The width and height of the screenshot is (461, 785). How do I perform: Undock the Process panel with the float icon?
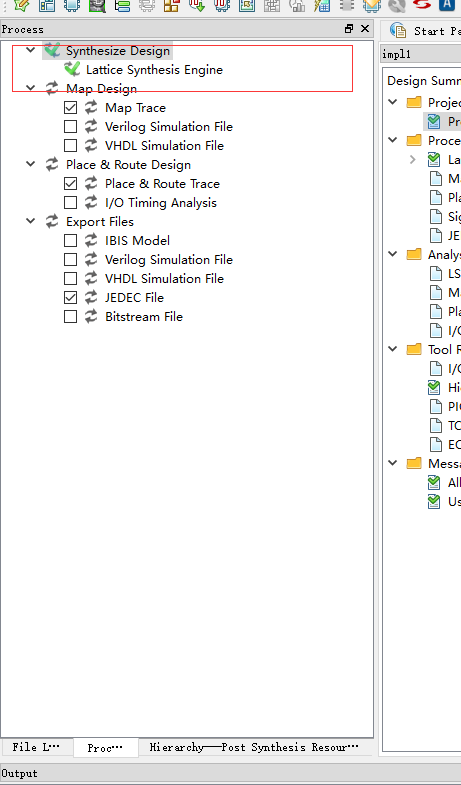tap(349, 29)
